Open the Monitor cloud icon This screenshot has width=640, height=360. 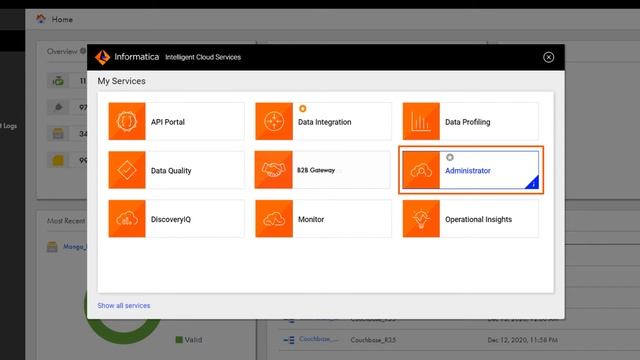tap(274, 218)
